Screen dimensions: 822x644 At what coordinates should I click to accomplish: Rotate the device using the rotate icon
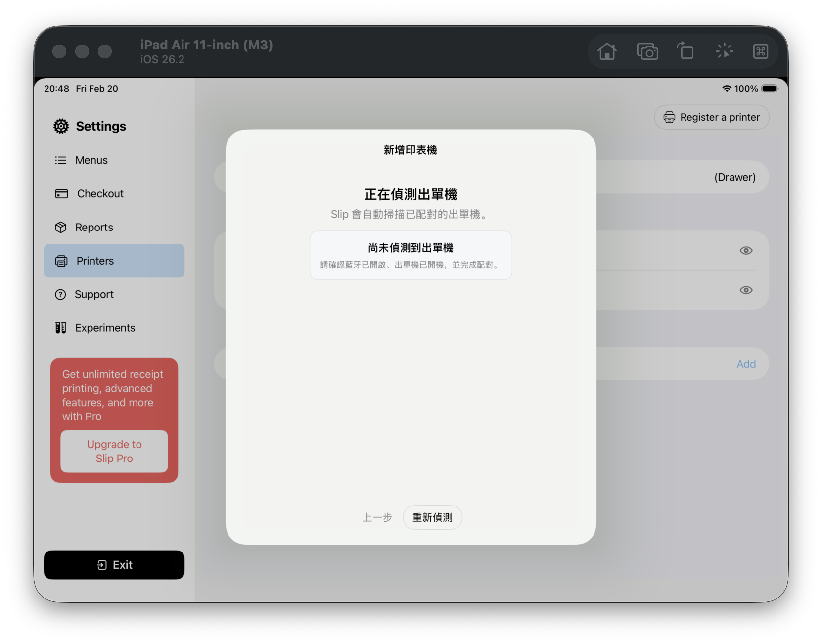click(x=685, y=51)
